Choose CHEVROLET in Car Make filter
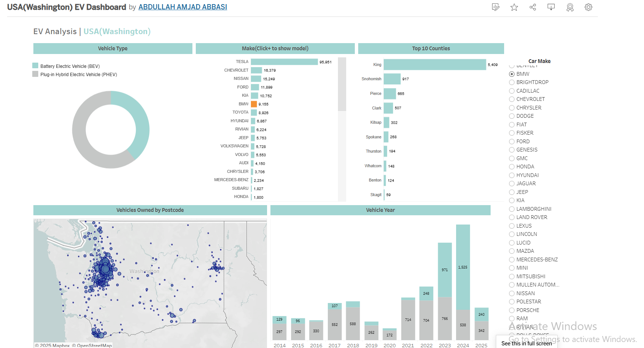The image size is (644, 348). tap(512, 99)
